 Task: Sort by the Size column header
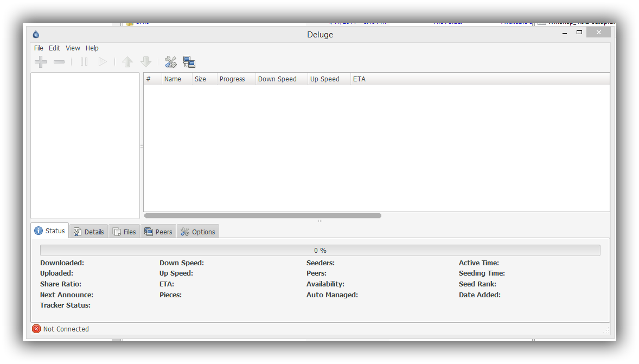coord(205,79)
